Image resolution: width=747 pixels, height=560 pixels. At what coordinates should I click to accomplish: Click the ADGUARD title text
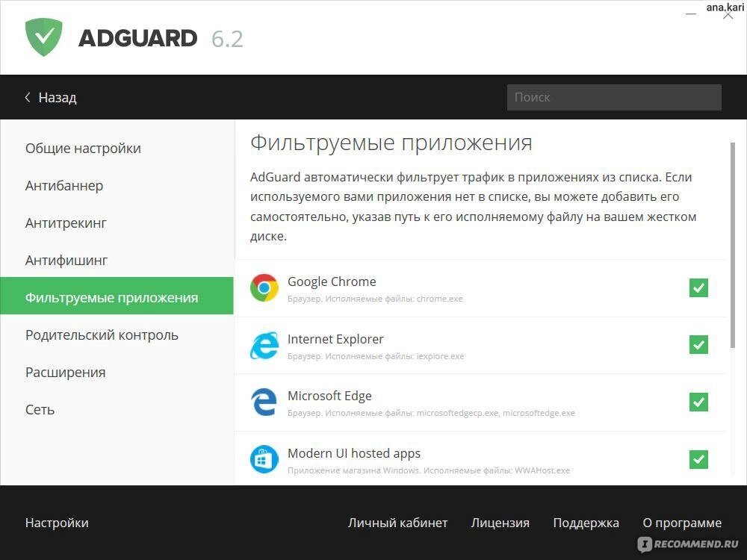tap(137, 38)
